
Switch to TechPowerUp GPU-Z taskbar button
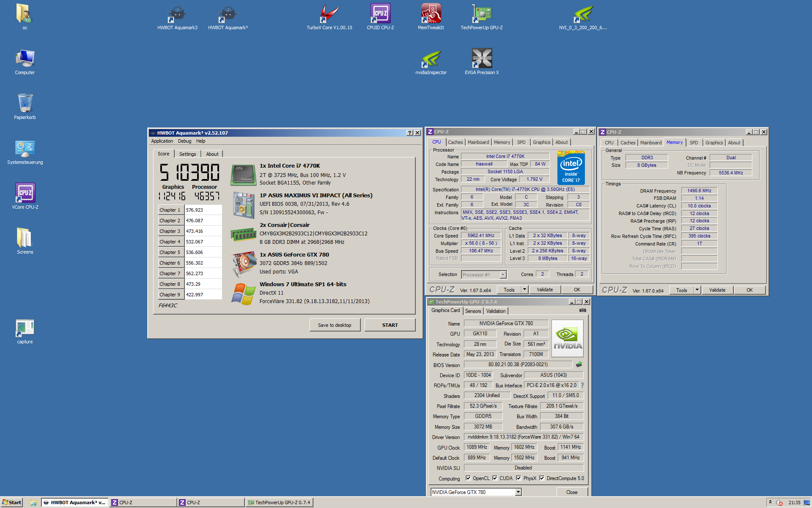point(280,502)
